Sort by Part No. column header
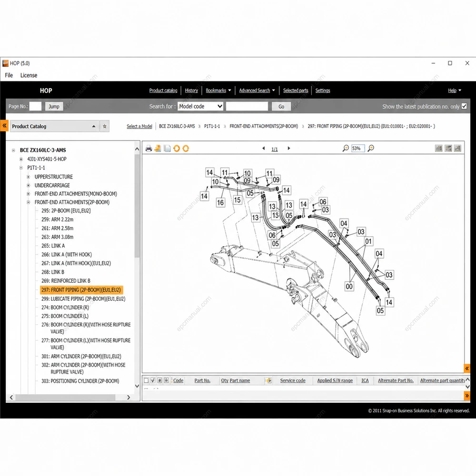 [x=202, y=380]
